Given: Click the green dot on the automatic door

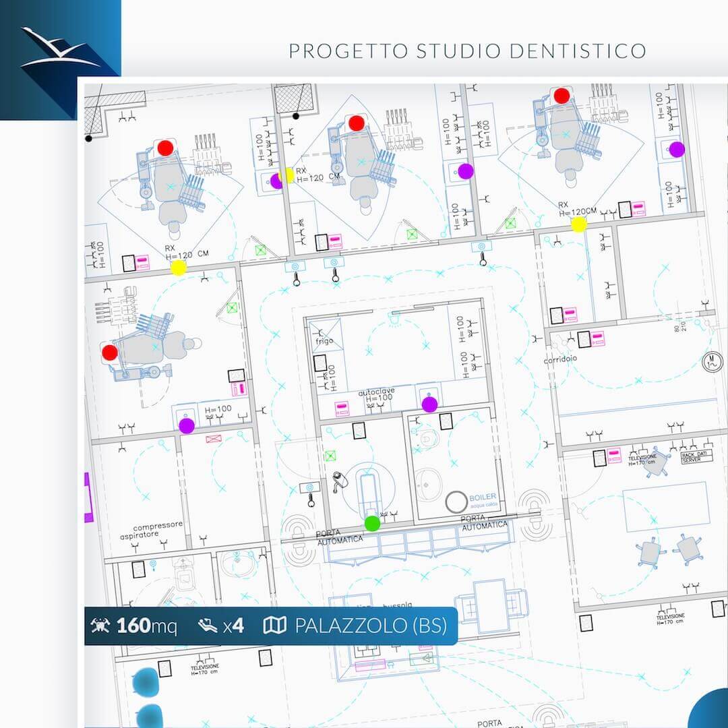Looking at the screenshot, I should pyautogui.click(x=372, y=523).
